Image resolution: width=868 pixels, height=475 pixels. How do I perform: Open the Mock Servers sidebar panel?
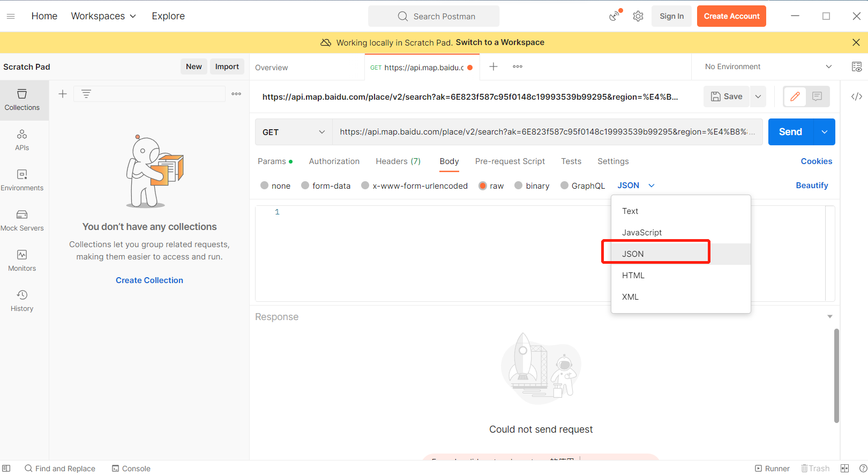tap(22, 221)
